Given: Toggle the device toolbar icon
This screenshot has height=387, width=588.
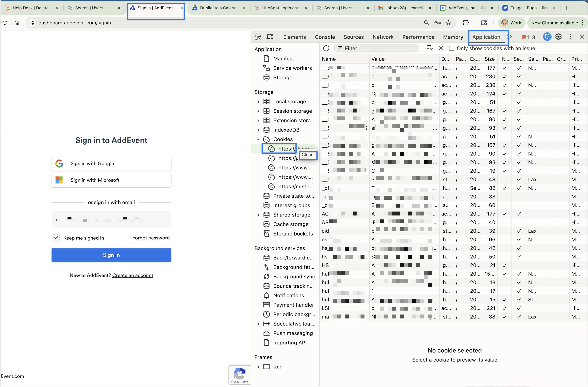Looking at the screenshot, I should 270,37.
